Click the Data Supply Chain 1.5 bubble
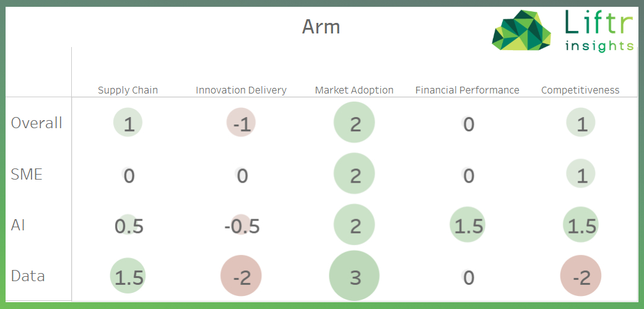Viewport: 644px width, 309px height. [128, 276]
